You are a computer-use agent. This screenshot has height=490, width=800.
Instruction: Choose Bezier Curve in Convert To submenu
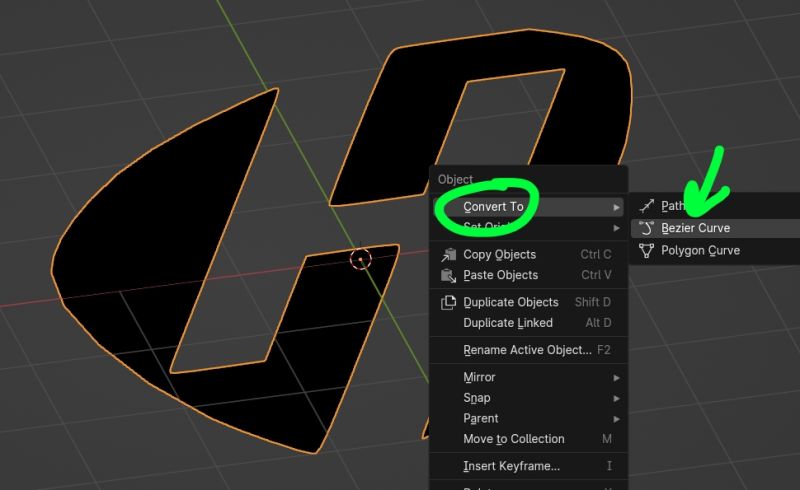click(x=715, y=228)
